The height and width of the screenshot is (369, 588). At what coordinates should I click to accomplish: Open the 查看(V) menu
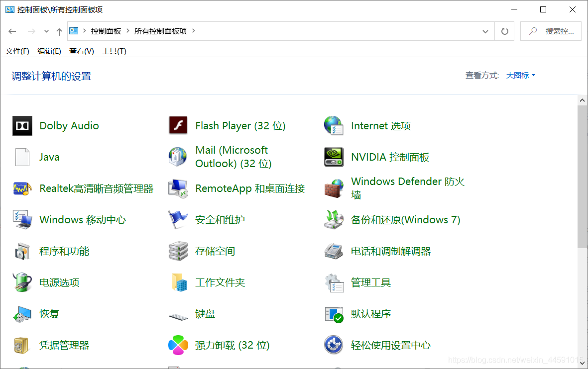click(81, 51)
